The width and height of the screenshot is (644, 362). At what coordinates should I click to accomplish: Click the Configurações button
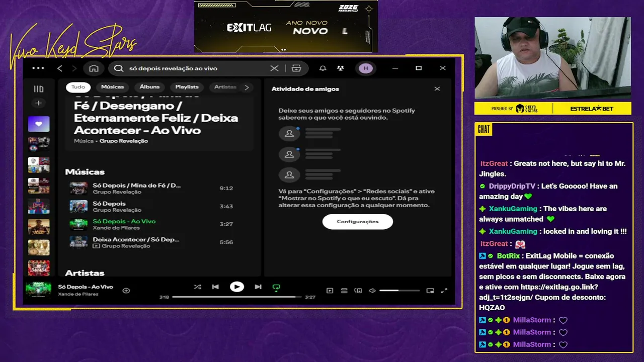[358, 222]
